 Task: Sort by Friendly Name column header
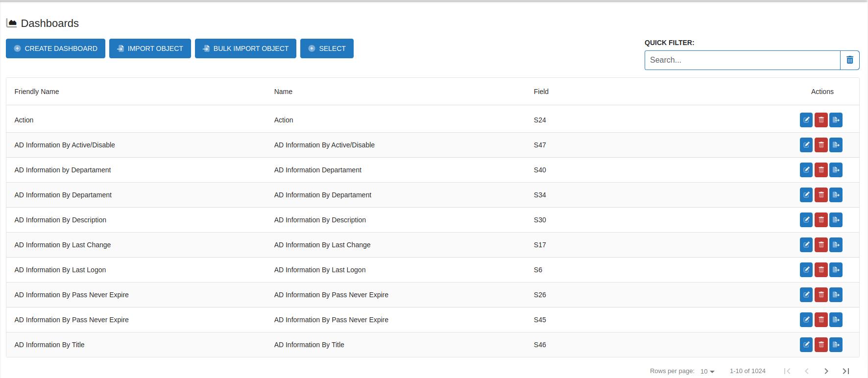tap(37, 92)
